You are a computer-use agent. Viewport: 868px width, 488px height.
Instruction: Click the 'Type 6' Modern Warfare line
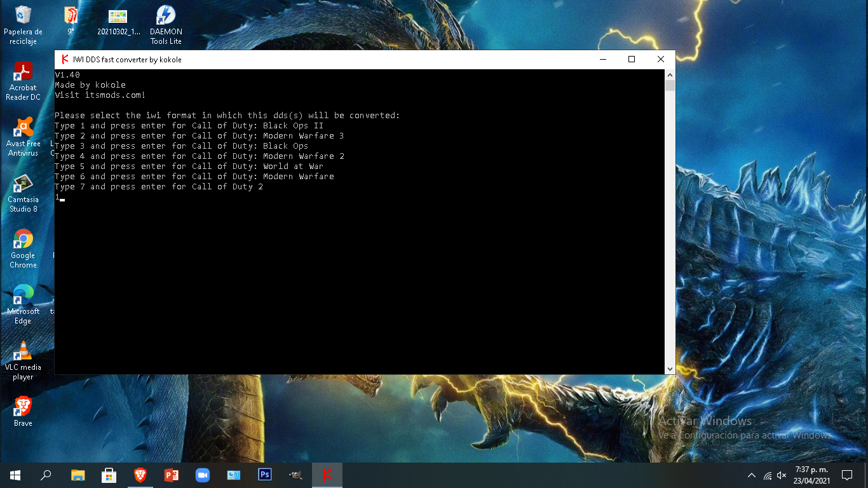pos(194,177)
